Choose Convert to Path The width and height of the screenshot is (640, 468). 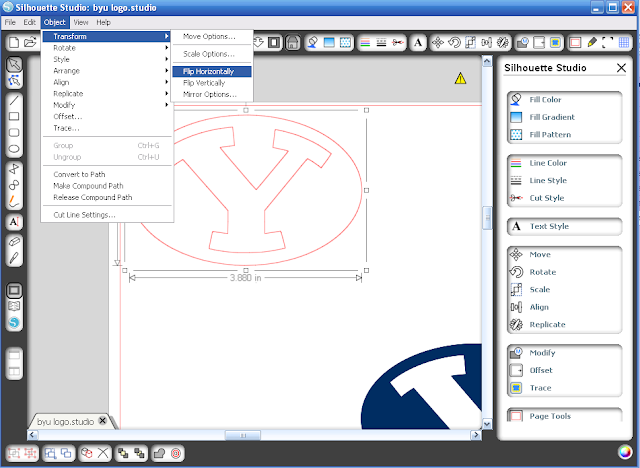pyautogui.click(x=107, y=174)
